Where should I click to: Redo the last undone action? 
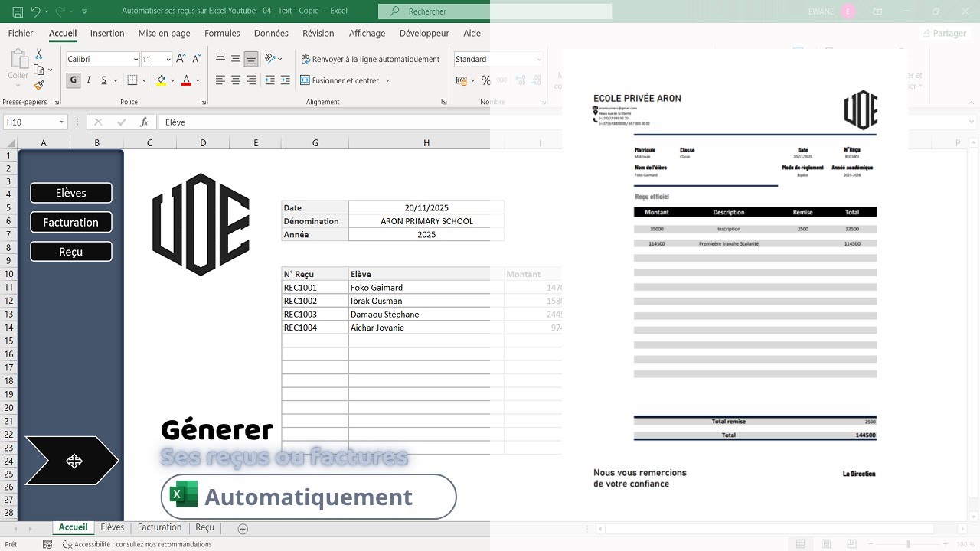tap(60, 11)
